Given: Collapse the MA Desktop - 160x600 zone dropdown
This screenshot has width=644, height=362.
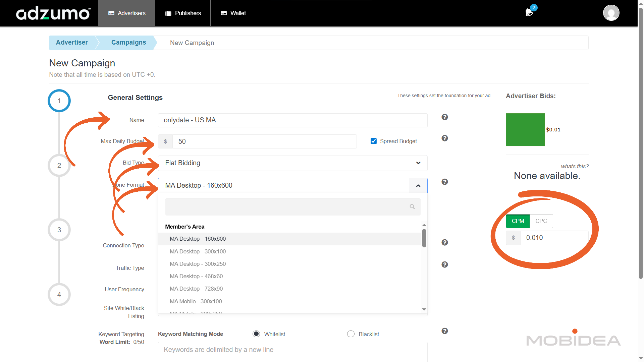Looking at the screenshot, I should click(418, 186).
